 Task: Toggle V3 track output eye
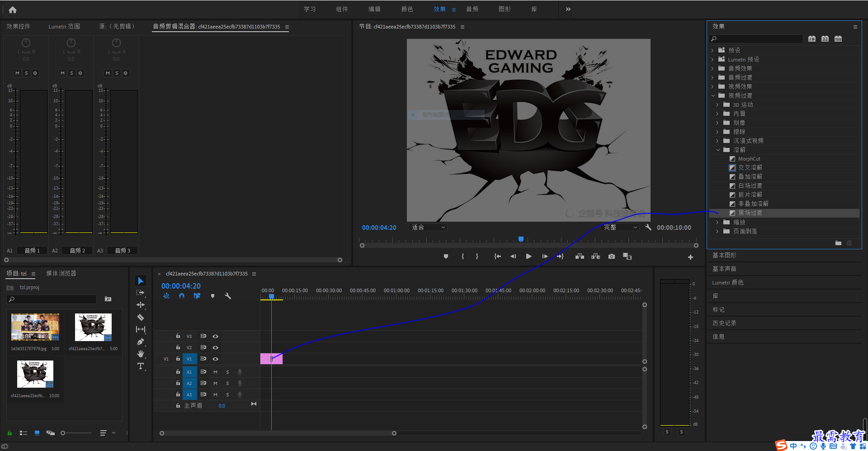(x=216, y=336)
